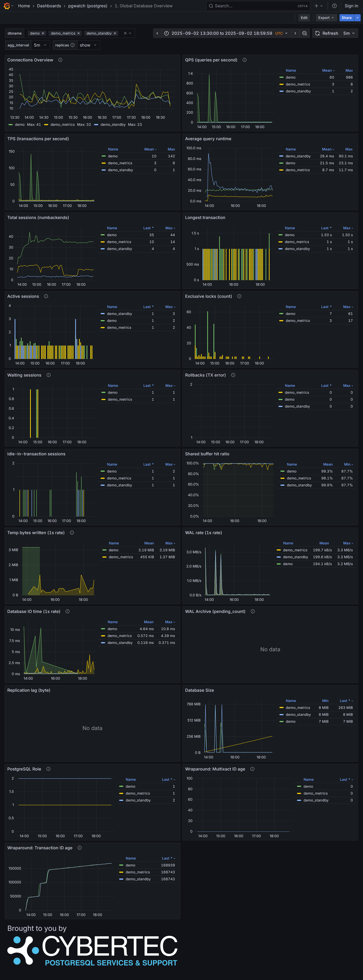Click the Sign in link
363x980 pixels.
351,6
